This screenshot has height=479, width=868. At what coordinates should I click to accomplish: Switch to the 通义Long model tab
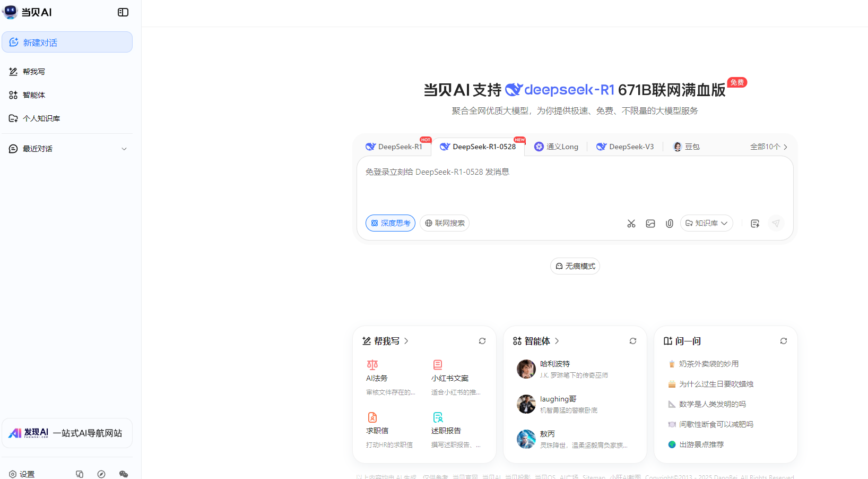(x=556, y=147)
